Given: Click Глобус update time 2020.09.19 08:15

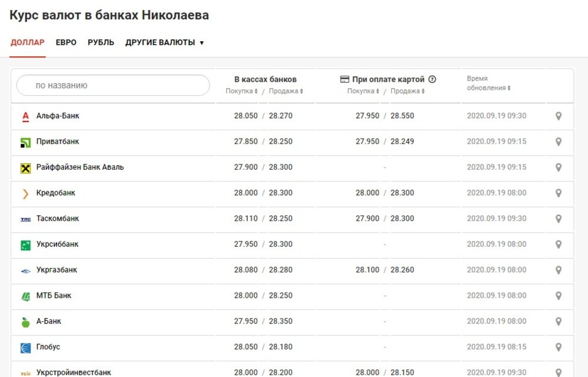Looking at the screenshot, I should point(496,346).
